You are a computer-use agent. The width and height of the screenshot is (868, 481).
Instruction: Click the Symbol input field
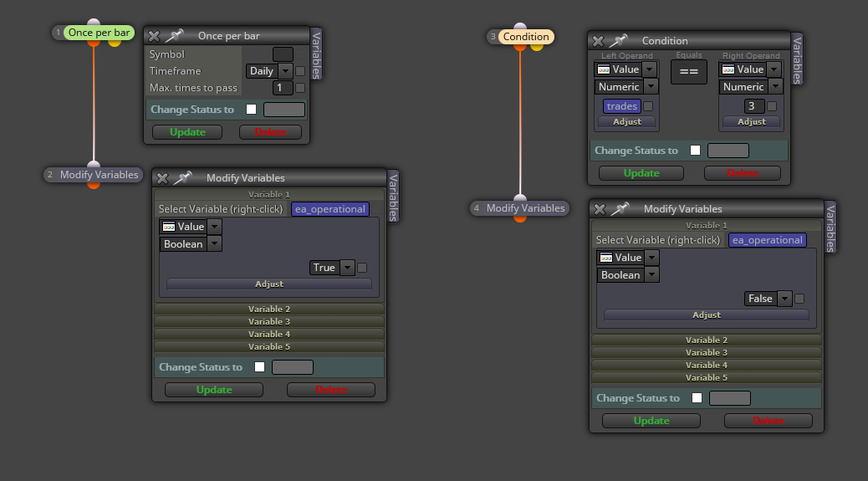click(283, 54)
